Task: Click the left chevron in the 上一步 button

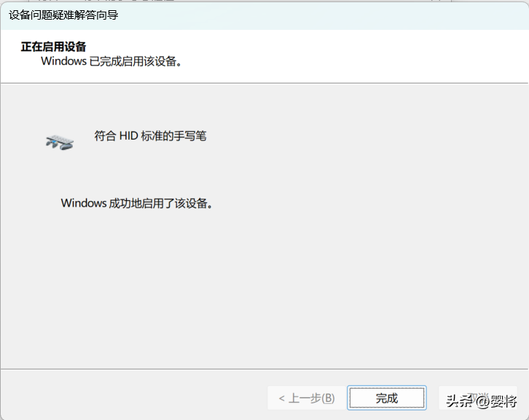Action: click(282, 399)
